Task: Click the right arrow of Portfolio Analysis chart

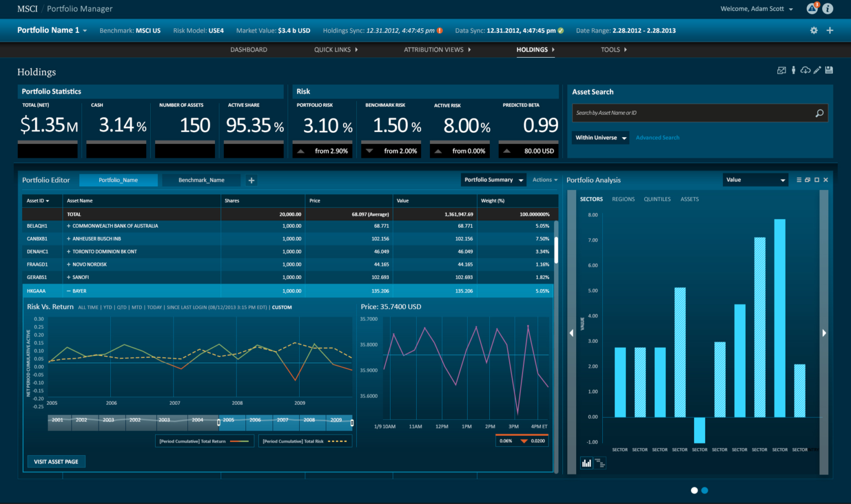Action: 824,333
